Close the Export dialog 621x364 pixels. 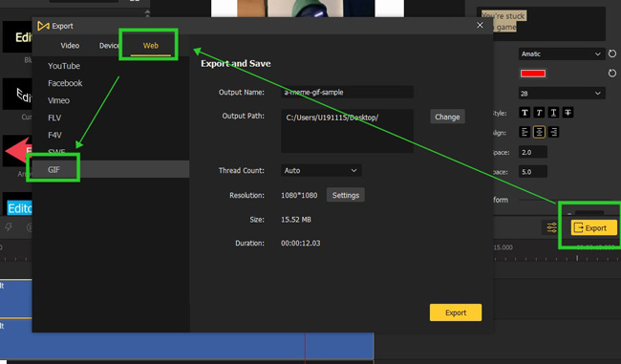coord(480,26)
